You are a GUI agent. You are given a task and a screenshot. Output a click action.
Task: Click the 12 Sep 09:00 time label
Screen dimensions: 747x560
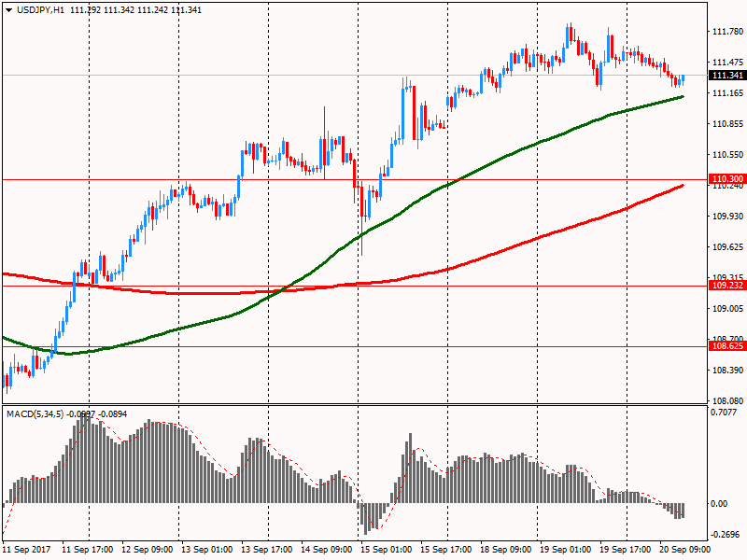(148, 550)
